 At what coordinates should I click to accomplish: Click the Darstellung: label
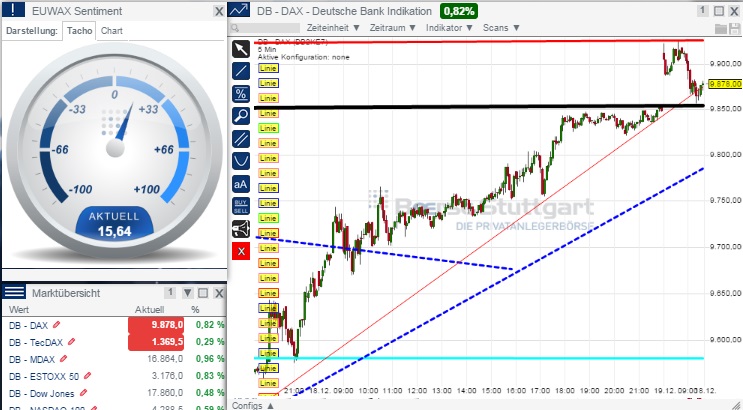click(32, 31)
